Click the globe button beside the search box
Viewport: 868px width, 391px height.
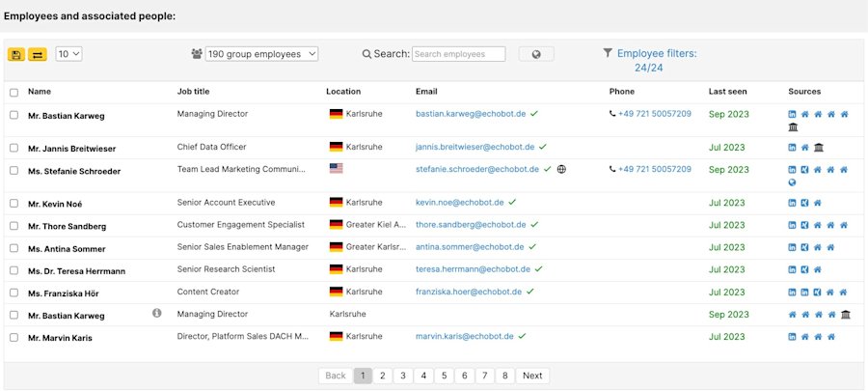[536, 54]
